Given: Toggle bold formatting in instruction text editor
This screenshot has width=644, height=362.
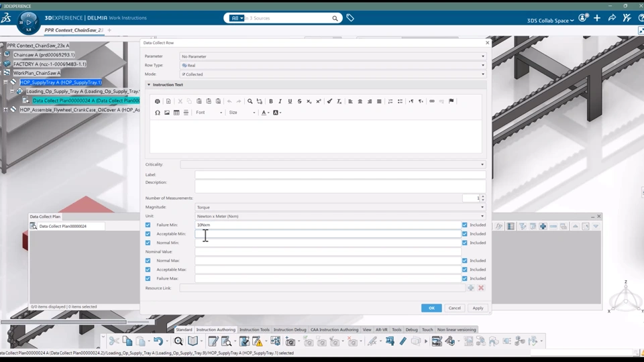Looking at the screenshot, I should coord(271,101).
